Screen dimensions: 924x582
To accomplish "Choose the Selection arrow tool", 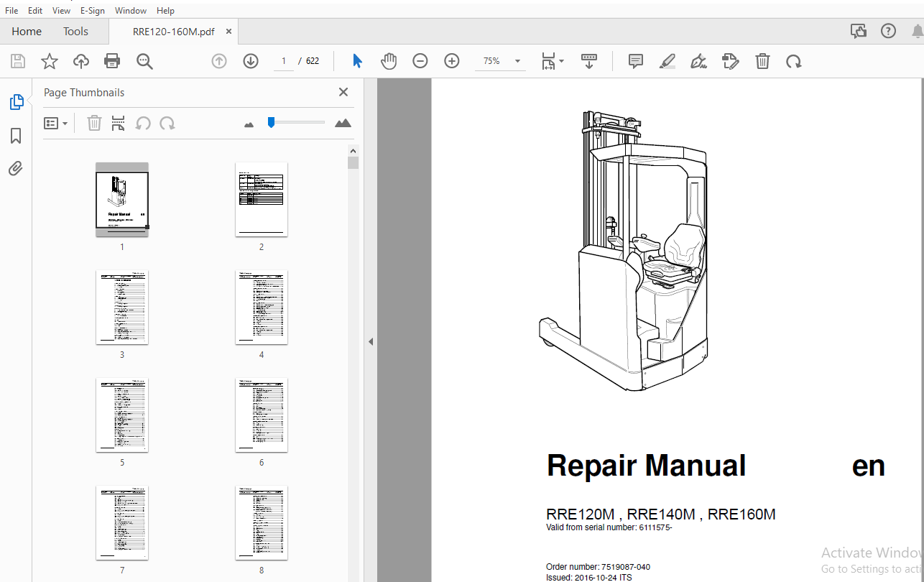I will pyautogui.click(x=357, y=62).
